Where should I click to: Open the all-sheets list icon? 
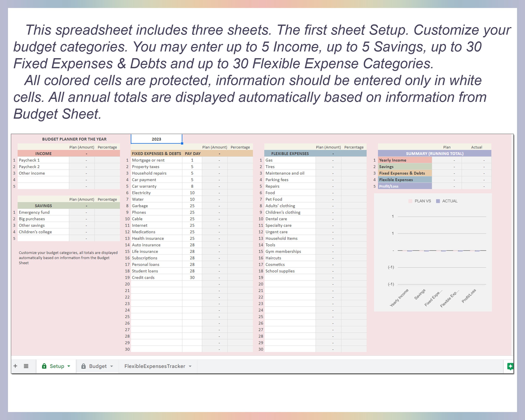point(26,366)
